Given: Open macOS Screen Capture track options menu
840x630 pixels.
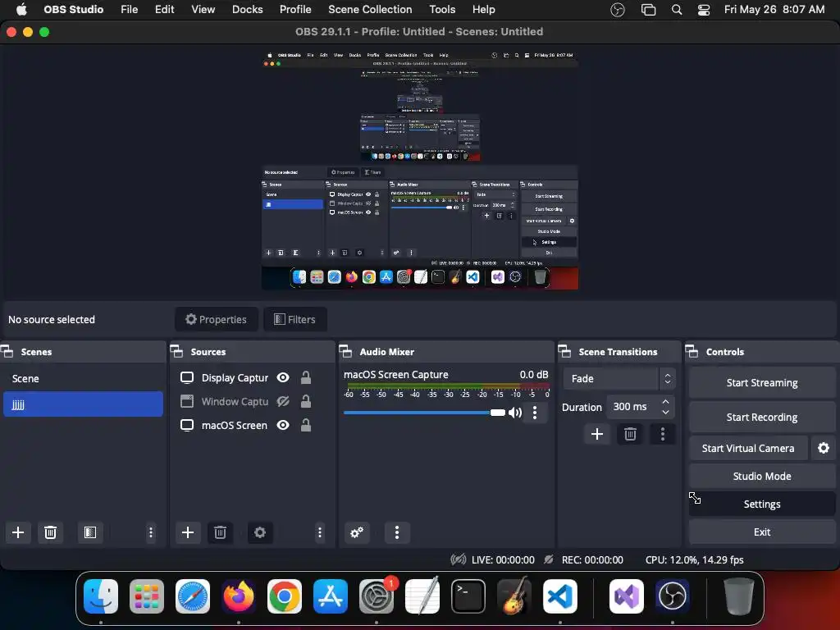Looking at the screenshot, I should click(x=535, y=413).
